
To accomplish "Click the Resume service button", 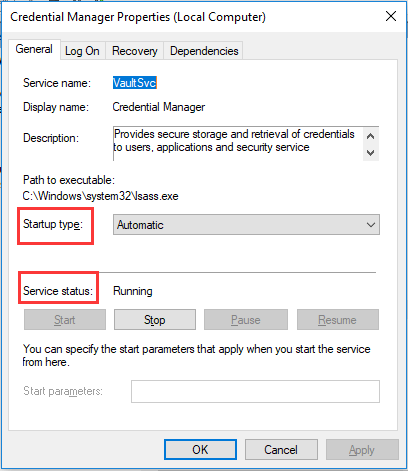I will point(338,320).
